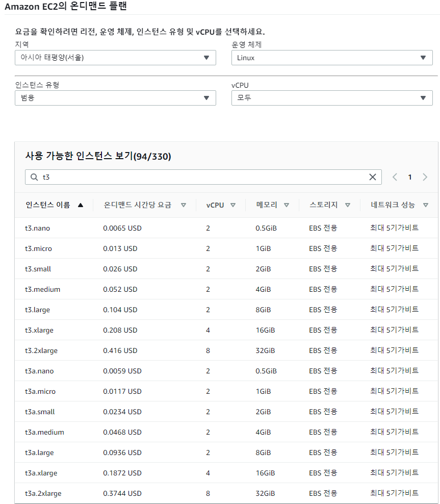Sort by 온디맨드 시간당 요금 arrow
This screenshot has width=440, height=504.
(184, 205)
